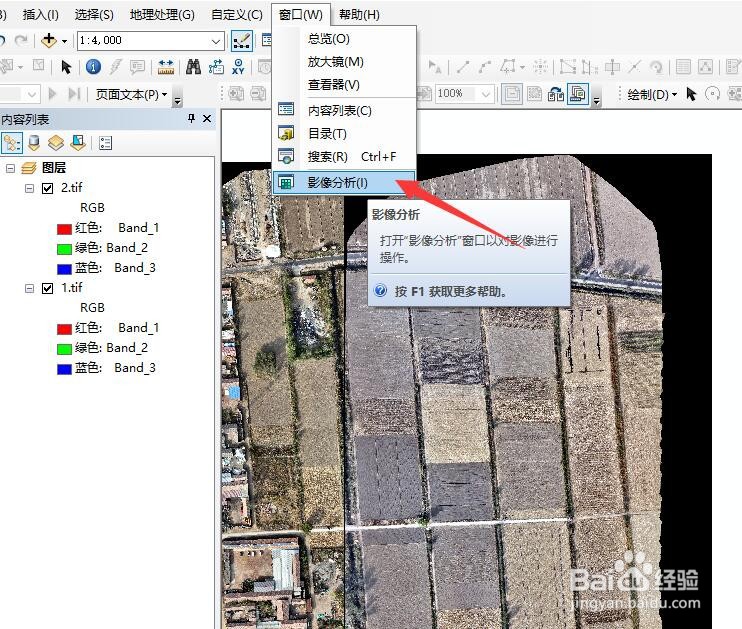Click the Straight Segment edit tool
The height and width of the screenshot is (629, 742).
(x=462, y=67)
